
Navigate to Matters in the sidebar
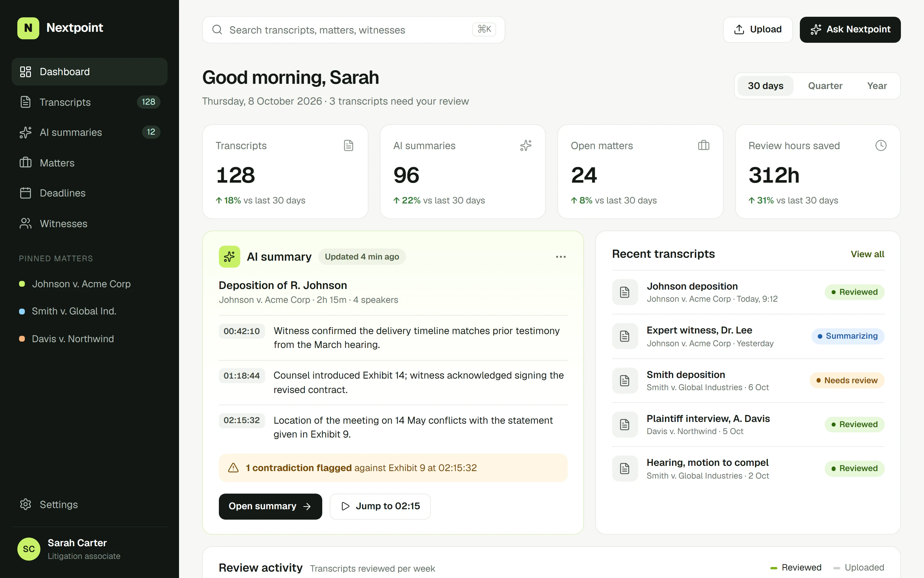pyautogui.click(x=89, y=163)
